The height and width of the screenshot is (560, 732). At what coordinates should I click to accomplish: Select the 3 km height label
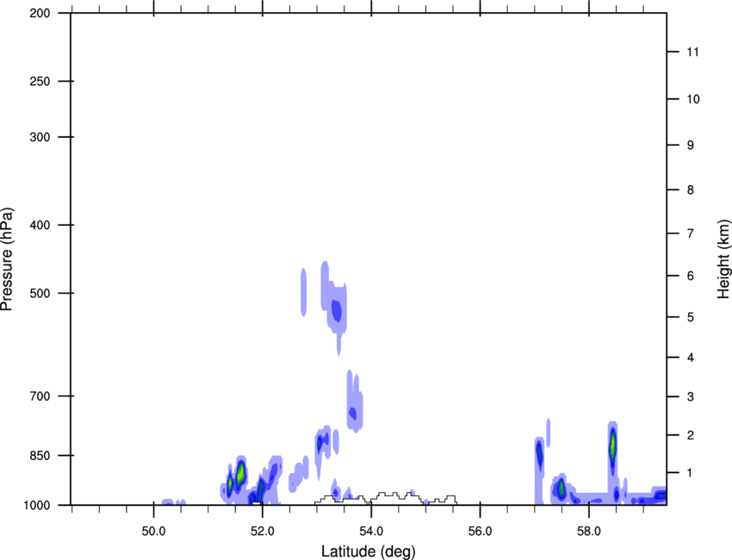click(x=691, y=397)
